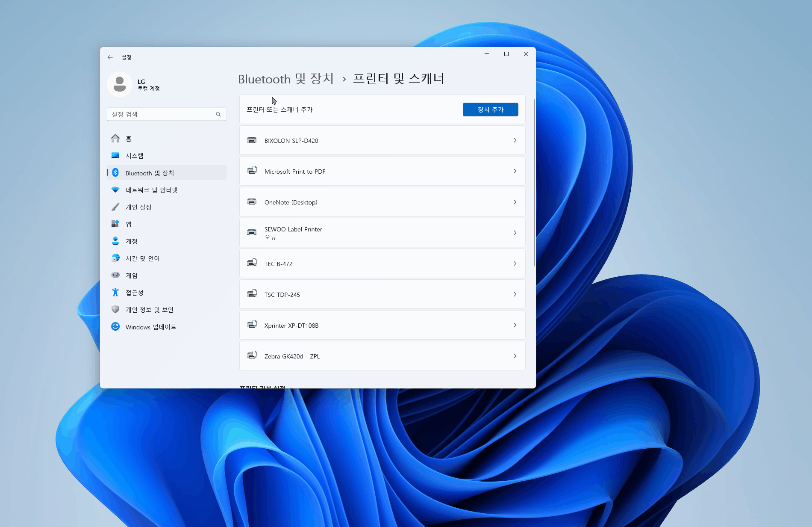Open 개인 정보 및 보안 settings

(167, 310)
